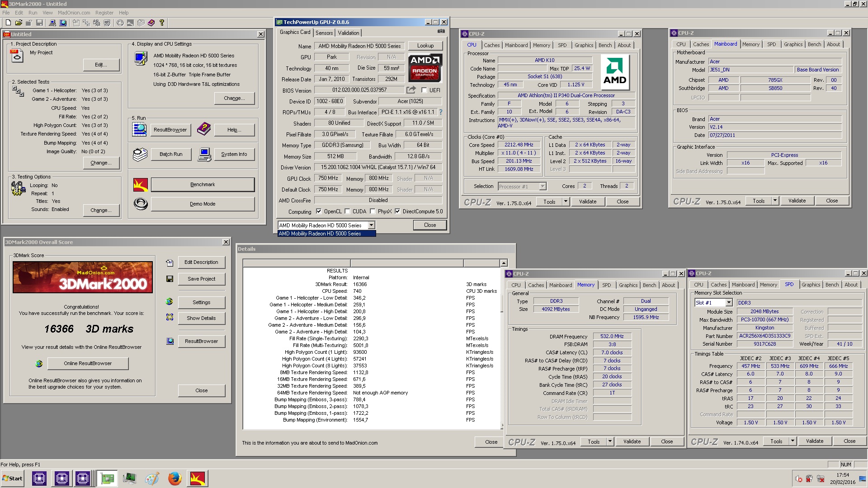Click the yellow question mark toolbar icon
The image size is (868, 488).
pyautogui.click(x=161, y=23)
